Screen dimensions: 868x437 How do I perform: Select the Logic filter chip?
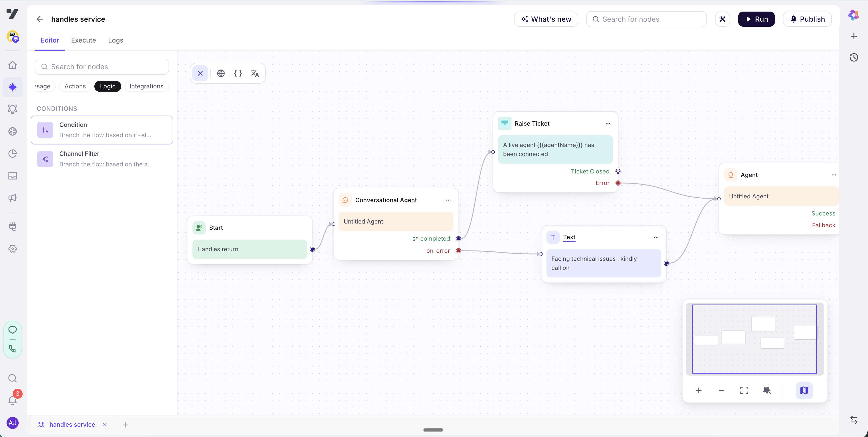click(x=107, y=86)
